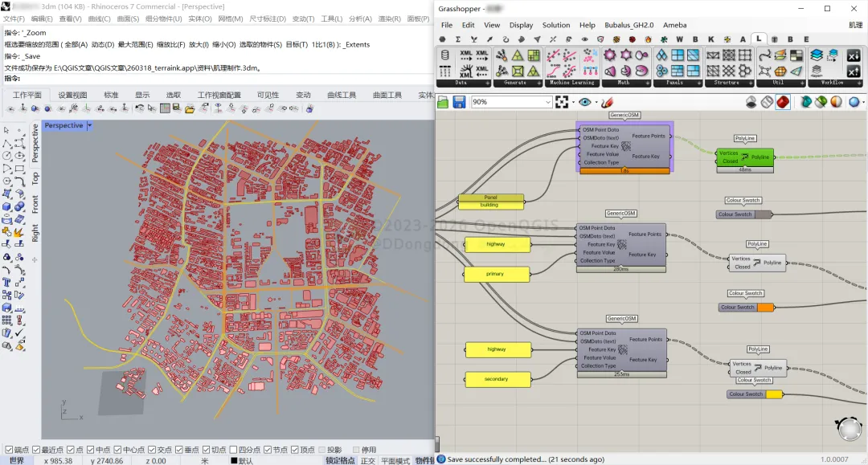Click the database cylinder icon in Data panel
The height and width of the screenshot is (465, 868).
(447, 55)
